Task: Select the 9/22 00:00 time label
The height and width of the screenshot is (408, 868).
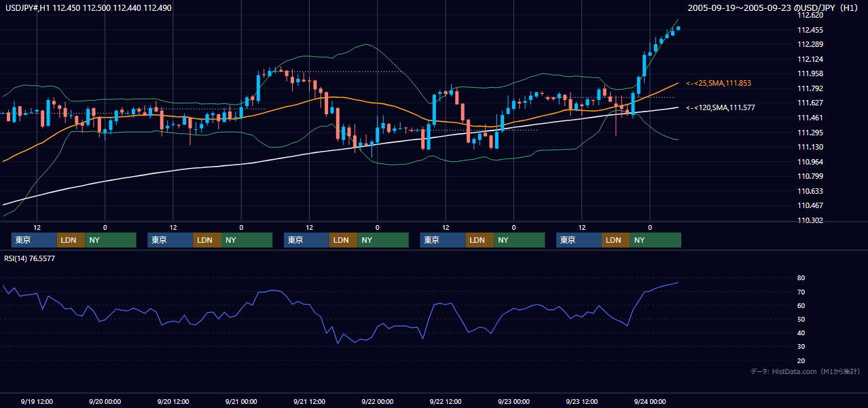Action: (x=377, y=401)
